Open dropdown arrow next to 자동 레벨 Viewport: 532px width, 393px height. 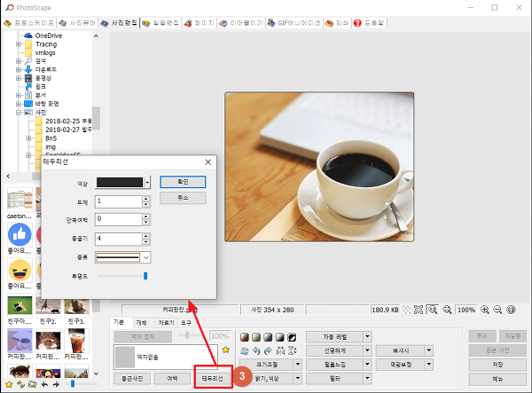point(367,337)
